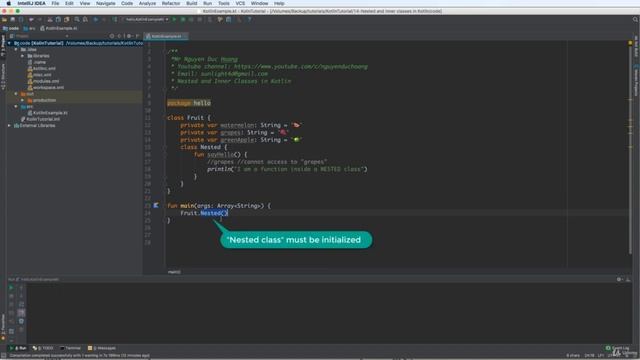Click the Back navigation arrow
This screenshot has height=360, width=640.
[96, 19]
